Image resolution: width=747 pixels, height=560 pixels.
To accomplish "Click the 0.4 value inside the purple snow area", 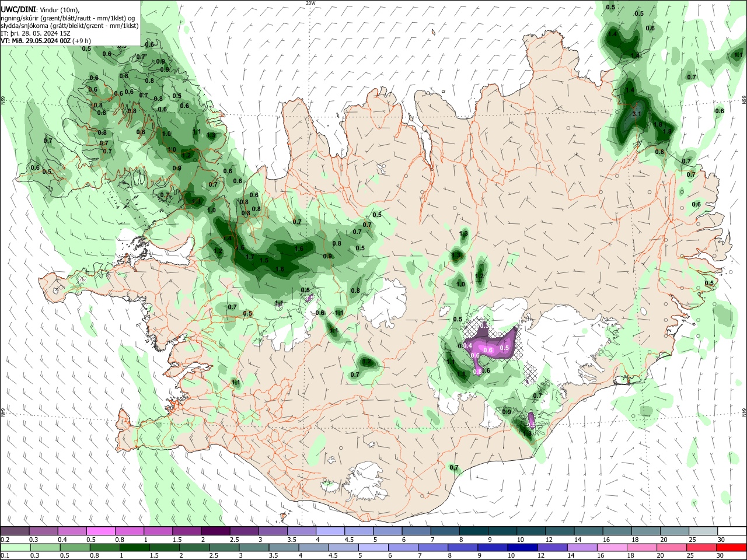I will coord(467,346).
